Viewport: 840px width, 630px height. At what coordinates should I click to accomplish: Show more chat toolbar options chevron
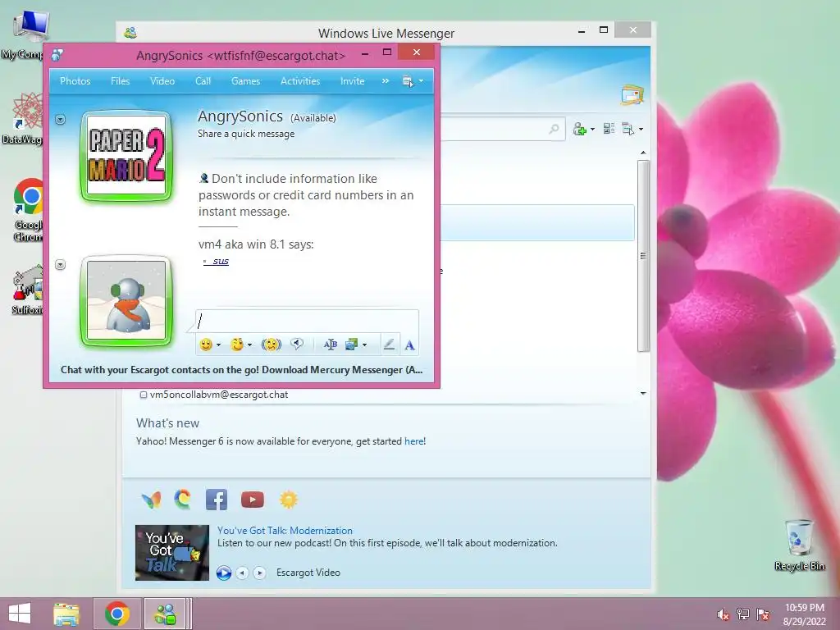(386, 81)
